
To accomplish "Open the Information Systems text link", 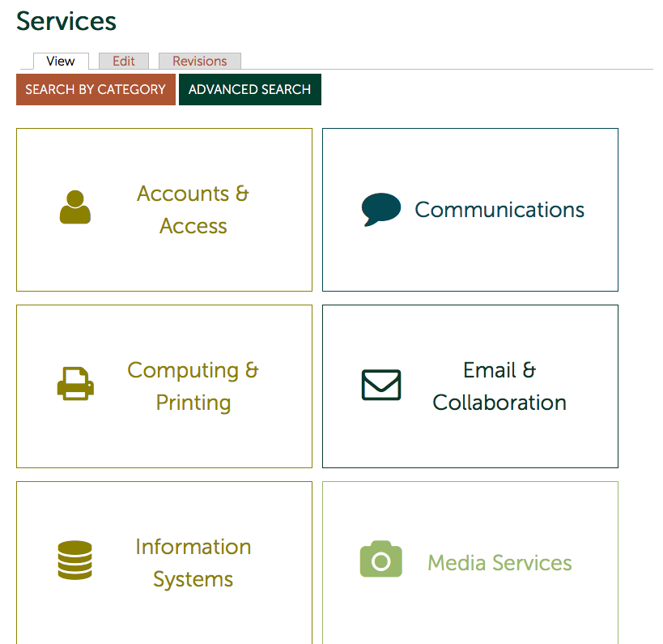I will point(193,563).
